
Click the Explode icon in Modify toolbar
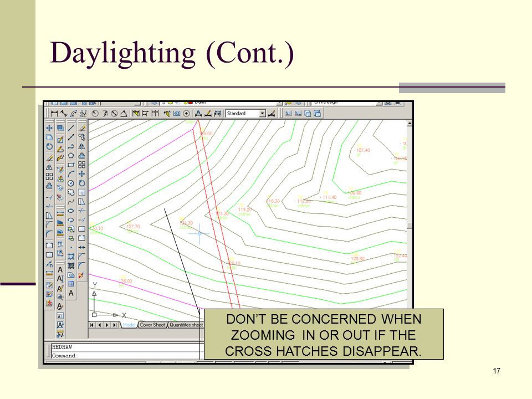[82, 275]
